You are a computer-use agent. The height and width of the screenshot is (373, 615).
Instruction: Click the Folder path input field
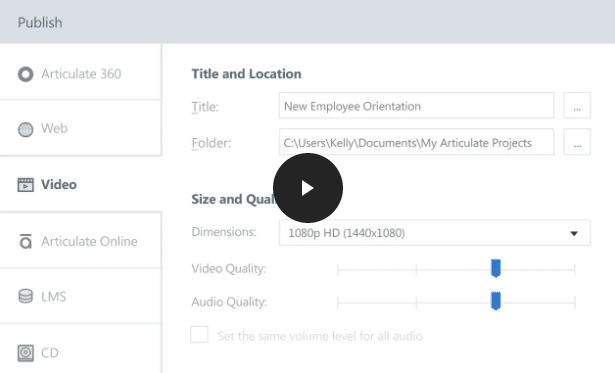tap(417, 142)
